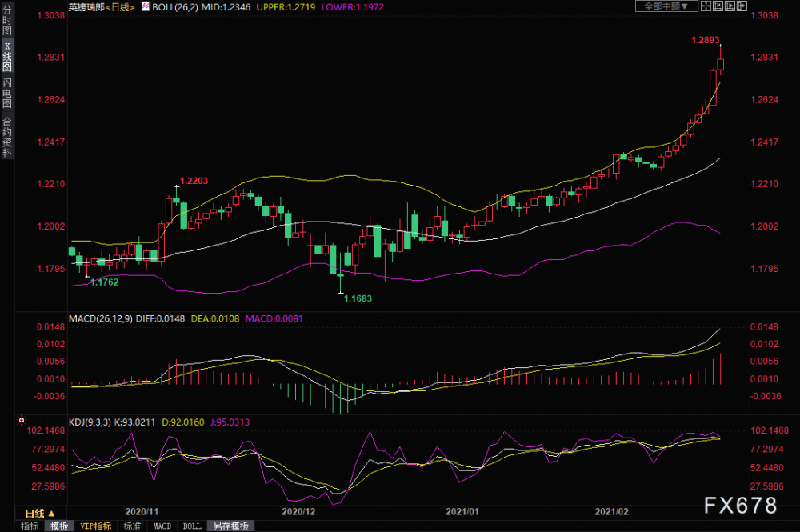The width and height of the screenshot is (800, 532).
Task: Click the 1.2203 peak price marker
Action: pyautogui.click(x=194, y=181)
